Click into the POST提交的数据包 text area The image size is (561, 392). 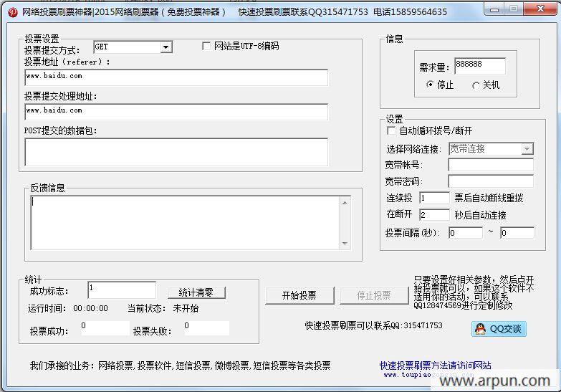tap(176, 152)
